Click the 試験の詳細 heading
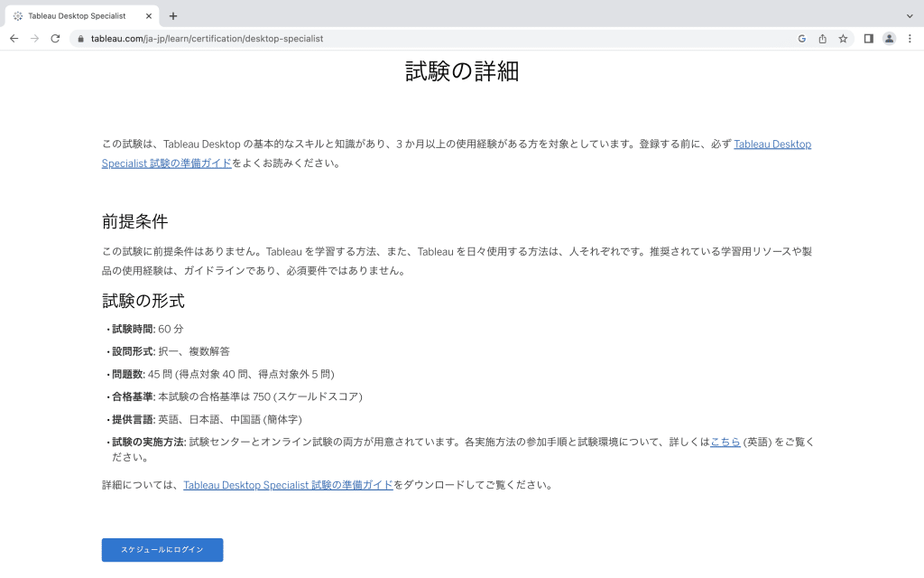This screenshot has height=578, width=924. pyautogui.click(x=462, y=71)
